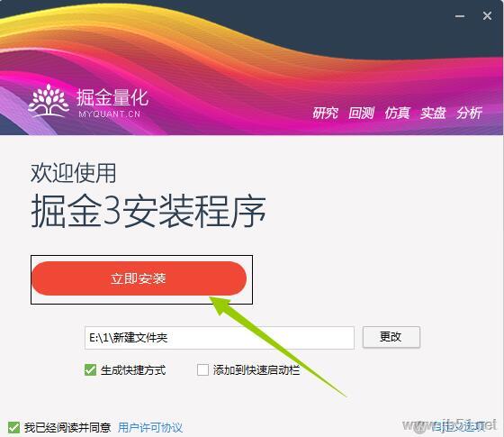Click the 掘金量化 tree logo icon
The image size is (504, 437).
click(49, 100)
